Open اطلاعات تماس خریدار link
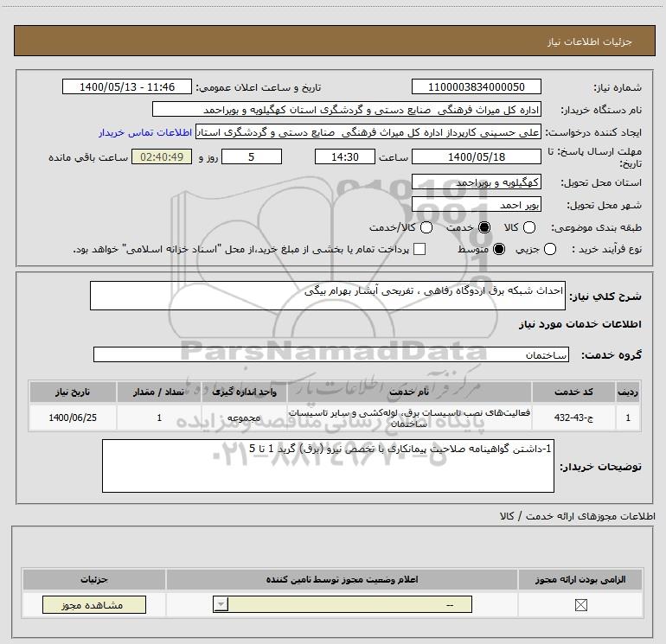The height and width of the screenshot is (644, 666). coord(145,132)
